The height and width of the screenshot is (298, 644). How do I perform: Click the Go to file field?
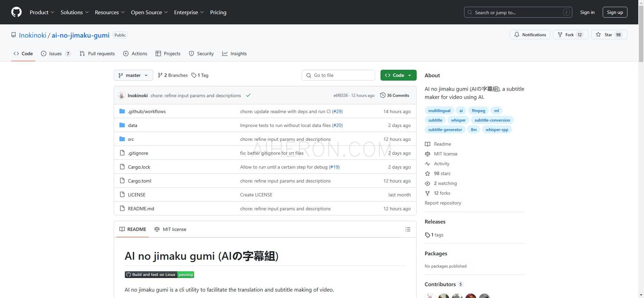coord(338,75)
